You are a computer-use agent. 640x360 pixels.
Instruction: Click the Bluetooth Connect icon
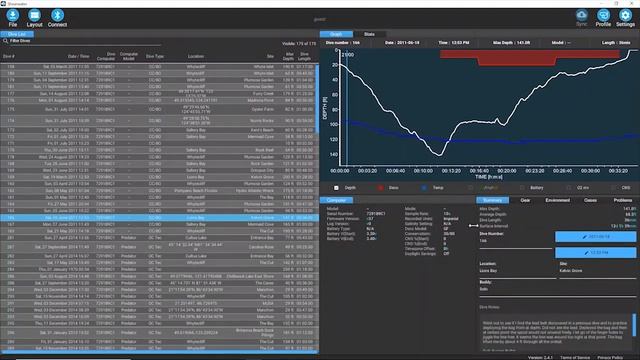(x=57, y=16)
